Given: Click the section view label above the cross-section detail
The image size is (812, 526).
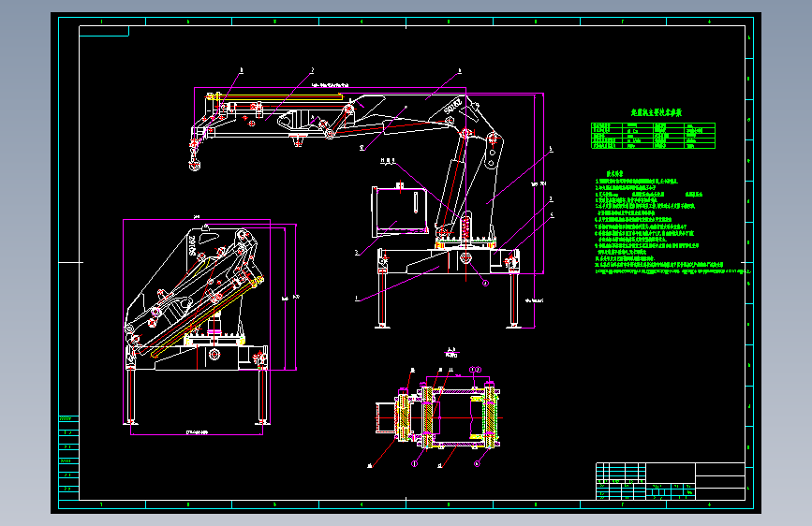Looking at the screenshot, I should [451, 353].
